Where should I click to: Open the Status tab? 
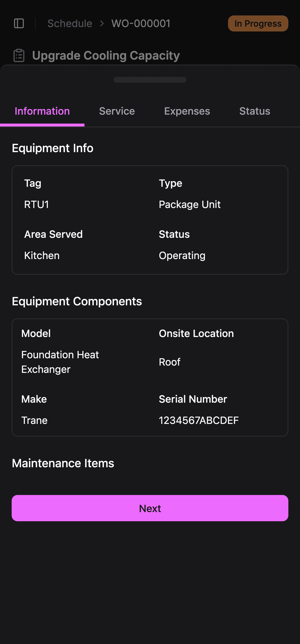click(255, 111)
